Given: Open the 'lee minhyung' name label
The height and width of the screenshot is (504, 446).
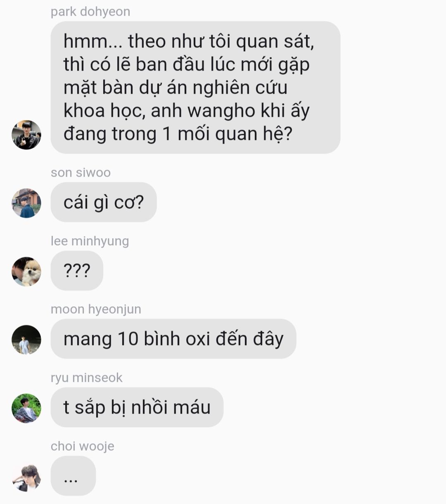Looking at the screenshot, I should pyautogui.click(x=90, y=241).
